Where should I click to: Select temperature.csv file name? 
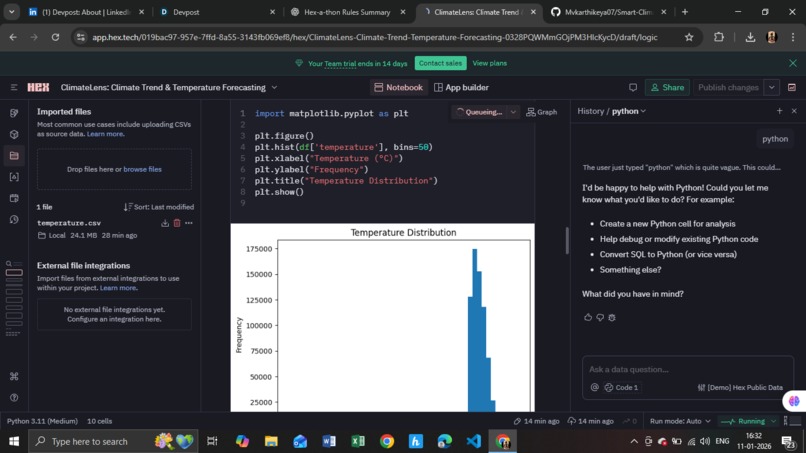69,223
